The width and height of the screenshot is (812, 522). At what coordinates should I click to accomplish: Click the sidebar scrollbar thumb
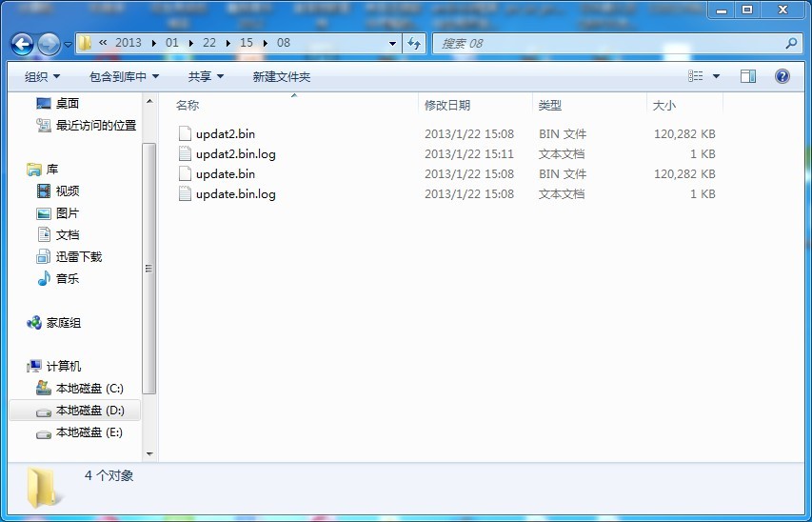point(149,269)
